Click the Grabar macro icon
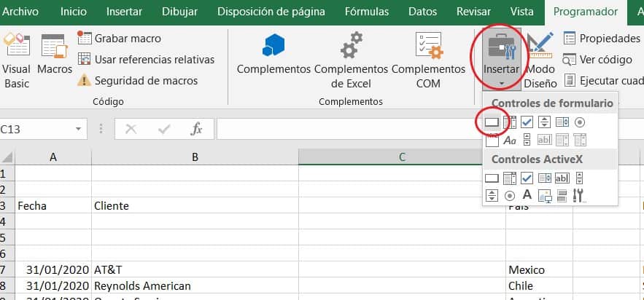This screenshot has height=300, width=644. pyautogui.click(x=85, y=39)
